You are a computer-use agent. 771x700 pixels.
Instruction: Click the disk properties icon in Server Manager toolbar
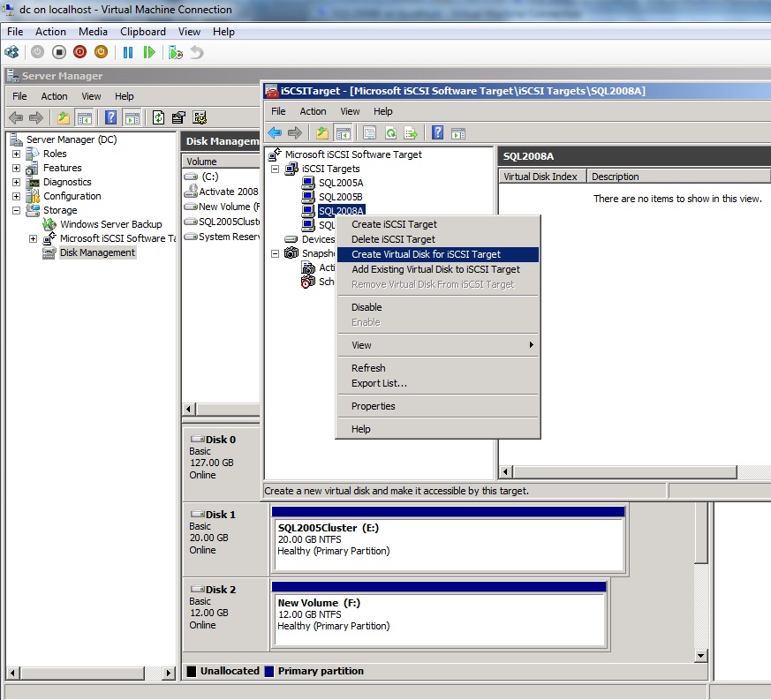178,118
